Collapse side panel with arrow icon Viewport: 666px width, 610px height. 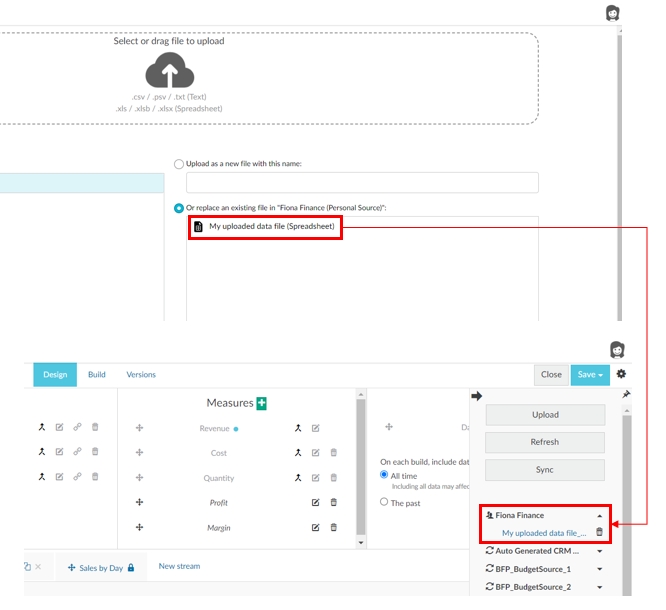477,396
